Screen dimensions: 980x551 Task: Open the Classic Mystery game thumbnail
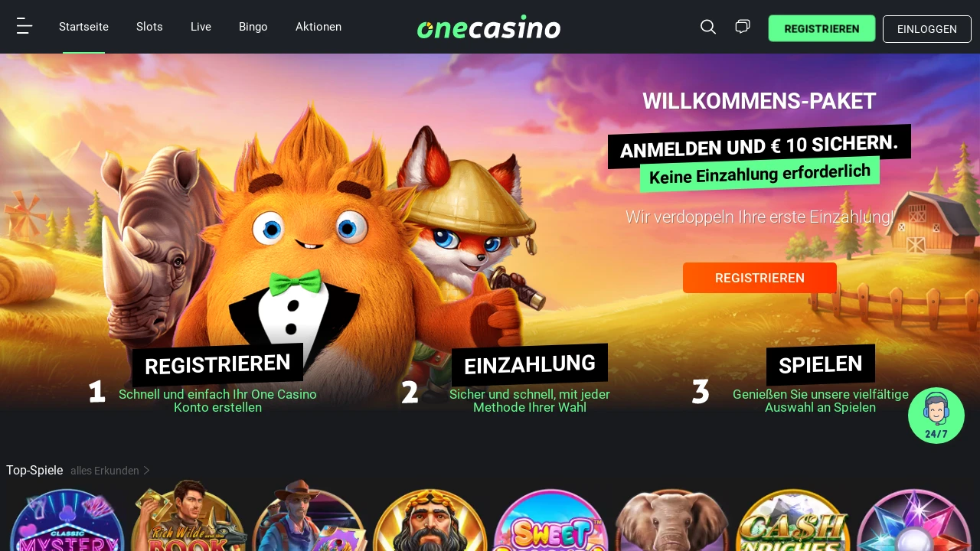[x=67, y=520]
